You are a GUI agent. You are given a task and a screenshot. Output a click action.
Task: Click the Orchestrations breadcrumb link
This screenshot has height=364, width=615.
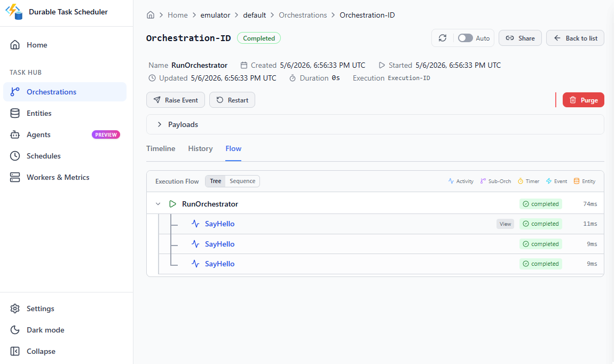[303, 15]
